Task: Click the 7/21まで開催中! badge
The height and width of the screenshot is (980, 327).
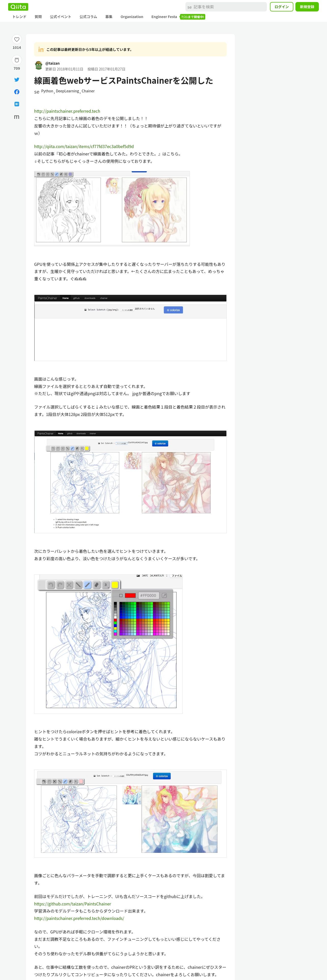Action: 192,17
